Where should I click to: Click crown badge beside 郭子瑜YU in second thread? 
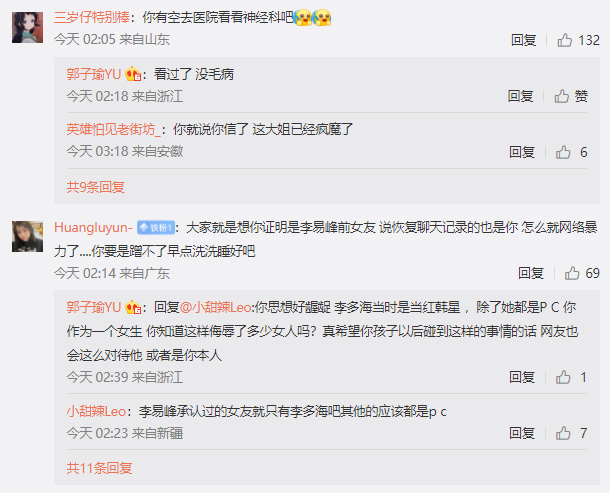pyautogui.click(x=133, y=307)
